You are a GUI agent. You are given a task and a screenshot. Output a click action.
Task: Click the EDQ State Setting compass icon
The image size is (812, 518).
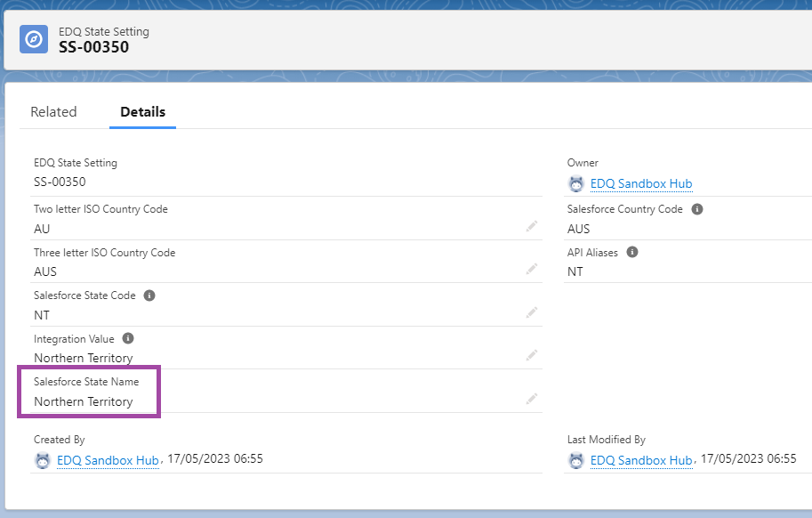pos(34,39)
